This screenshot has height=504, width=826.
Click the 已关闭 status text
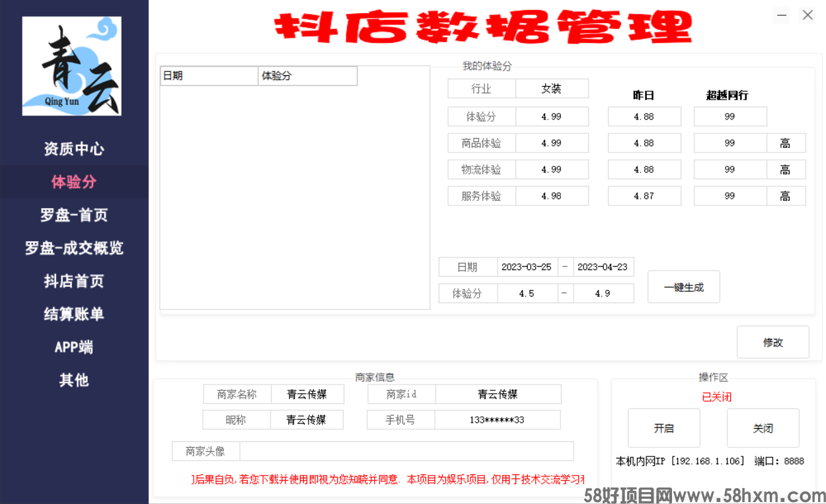coord(717,397)
